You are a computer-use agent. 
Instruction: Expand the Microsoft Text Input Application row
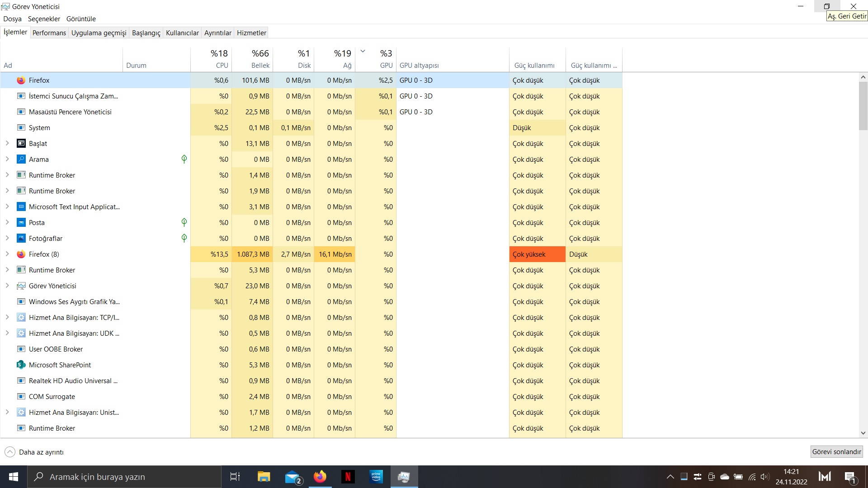tap(7, 207)
